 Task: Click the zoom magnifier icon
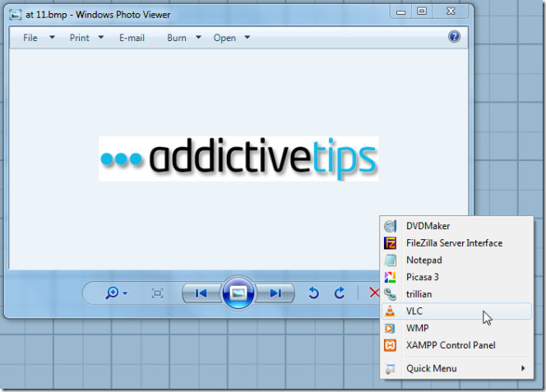tap(112, 293)
